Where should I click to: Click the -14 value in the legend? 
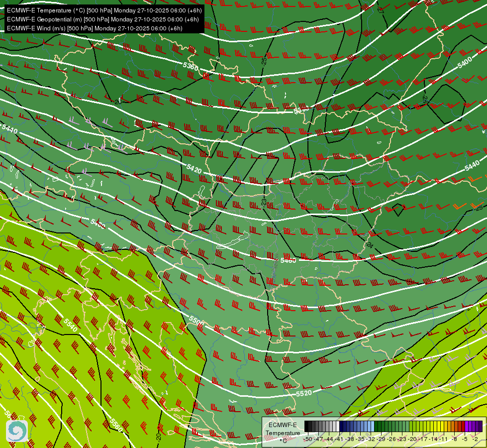pyautogui.click(x=433, y=440)
